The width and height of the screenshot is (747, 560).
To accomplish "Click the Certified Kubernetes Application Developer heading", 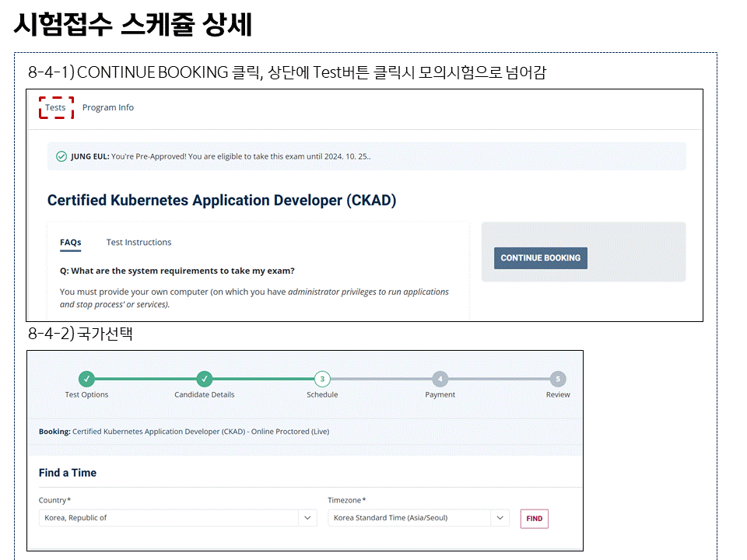I will click(222, 201).
